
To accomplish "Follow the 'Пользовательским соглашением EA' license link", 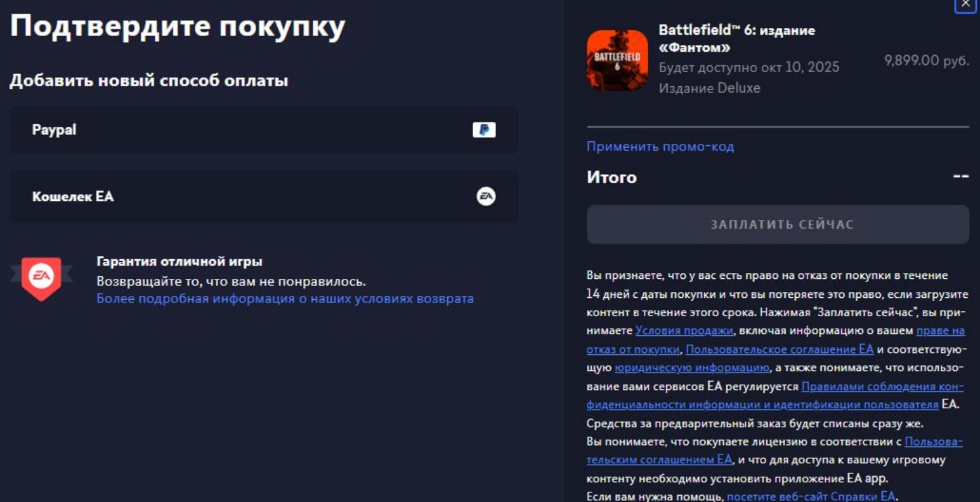I will [659, 460].
